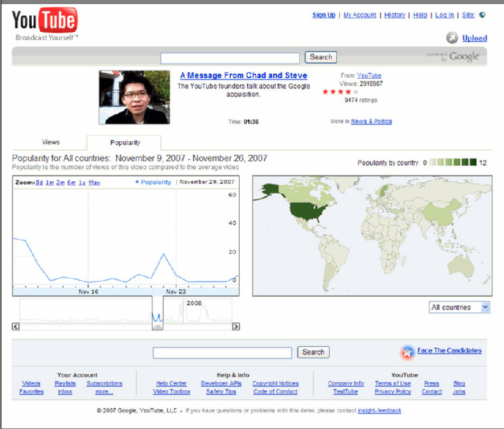Click the star rating
Screen dimensions: 504x429
[x=340, y=92]
